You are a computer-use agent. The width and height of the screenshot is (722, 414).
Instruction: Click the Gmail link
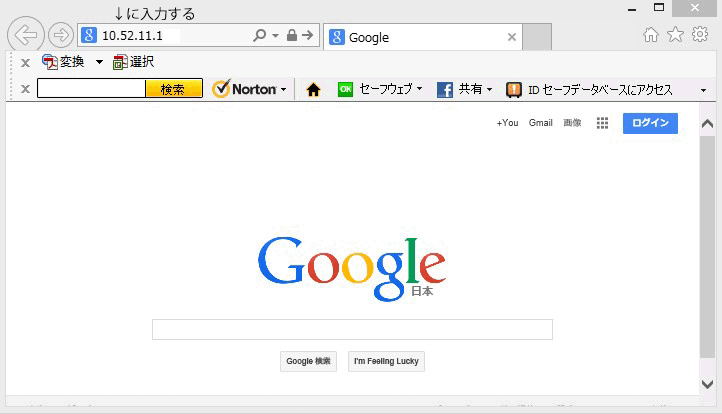coord(540,123)
